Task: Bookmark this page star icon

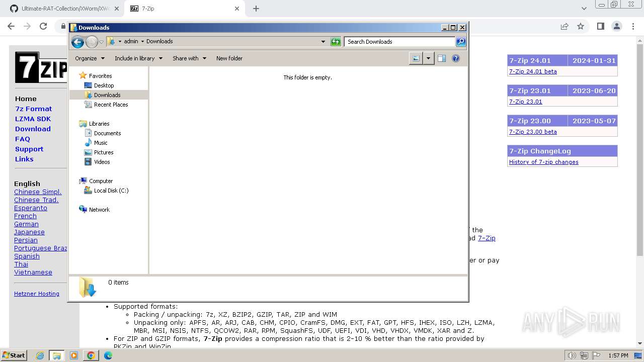Action: tap(581, 26)
